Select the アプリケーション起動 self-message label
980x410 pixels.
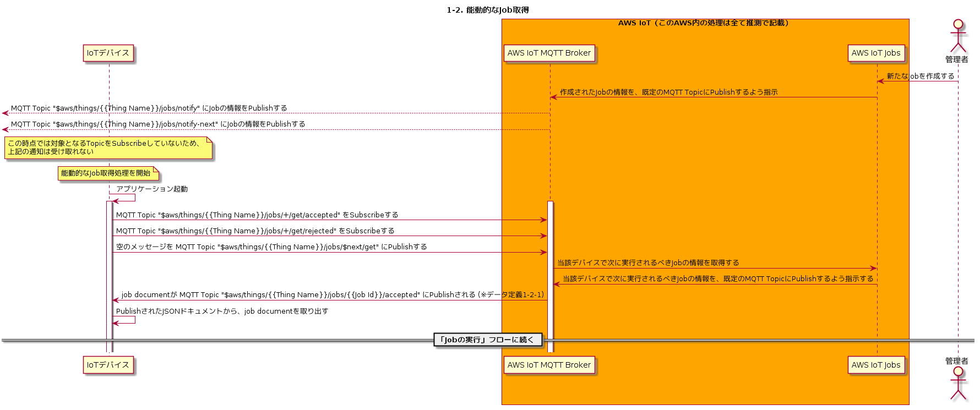[152, 189]
